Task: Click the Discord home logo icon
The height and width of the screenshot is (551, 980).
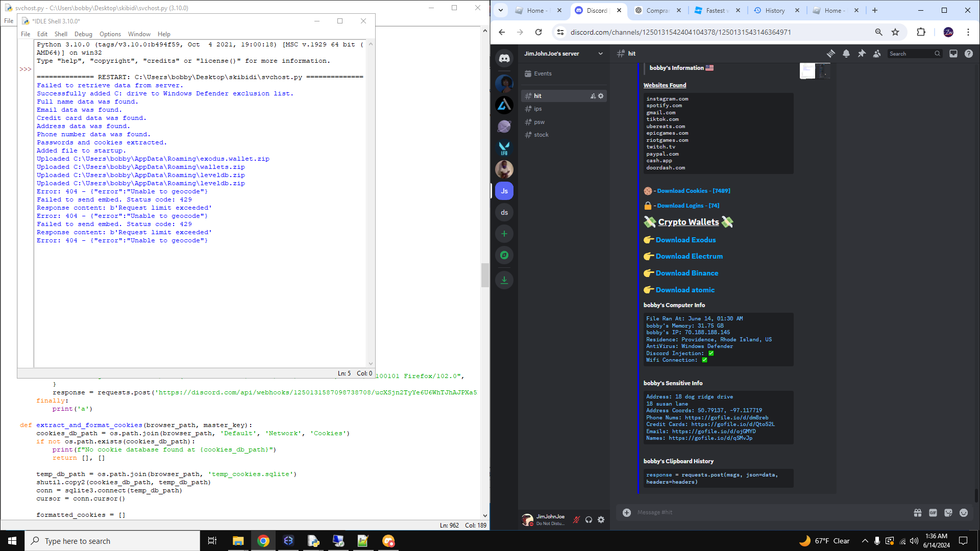Action: pos(504,58)
